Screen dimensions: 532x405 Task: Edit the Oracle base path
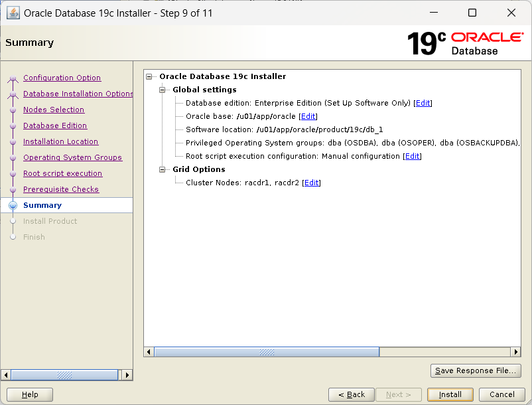click(308, 116)
